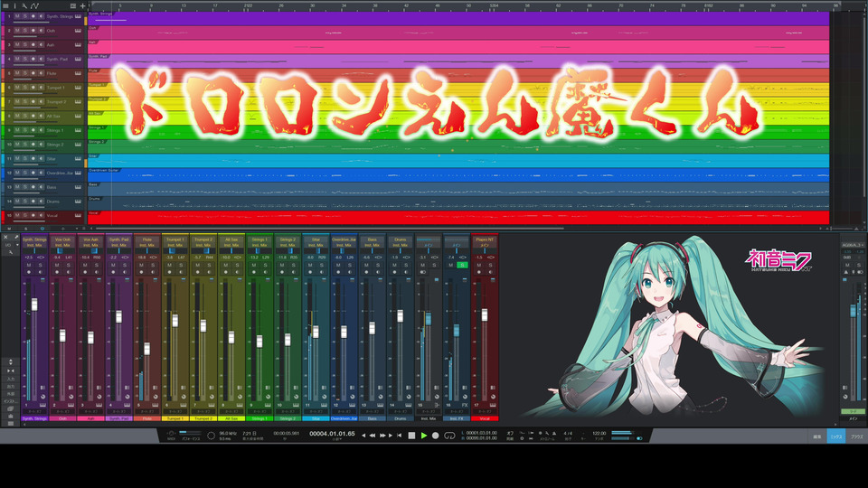Click the wrench options icon above tracks
This screenshot has height=488, width=868.
point(24,6)
